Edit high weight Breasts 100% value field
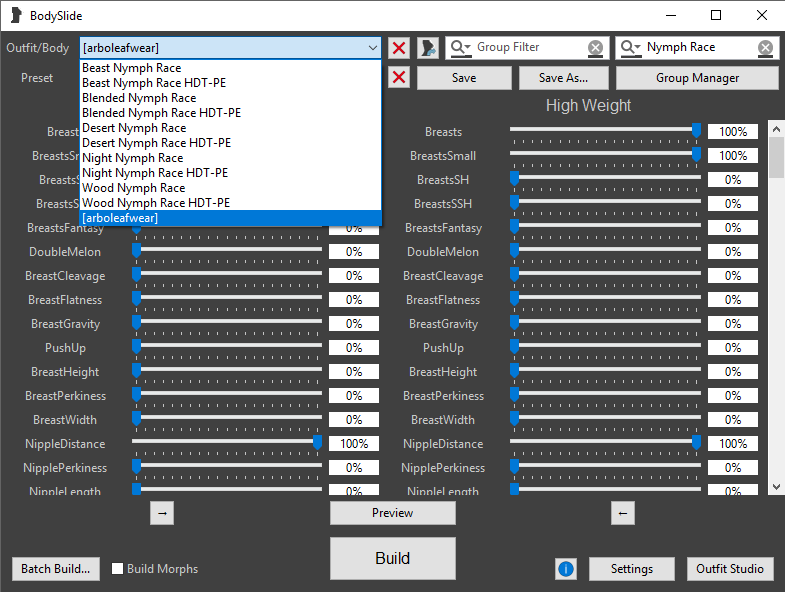785x592 pixels. [x=732, y=132]
